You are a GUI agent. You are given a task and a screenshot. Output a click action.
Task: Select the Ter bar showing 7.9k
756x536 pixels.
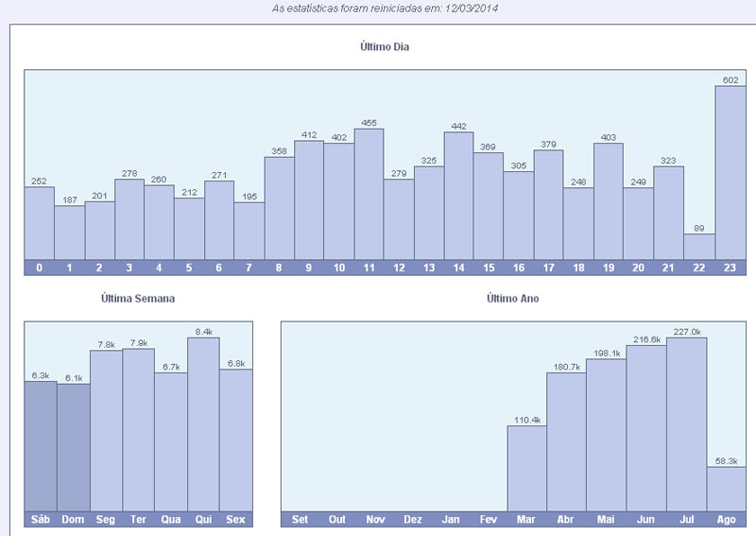click(138, 430)
